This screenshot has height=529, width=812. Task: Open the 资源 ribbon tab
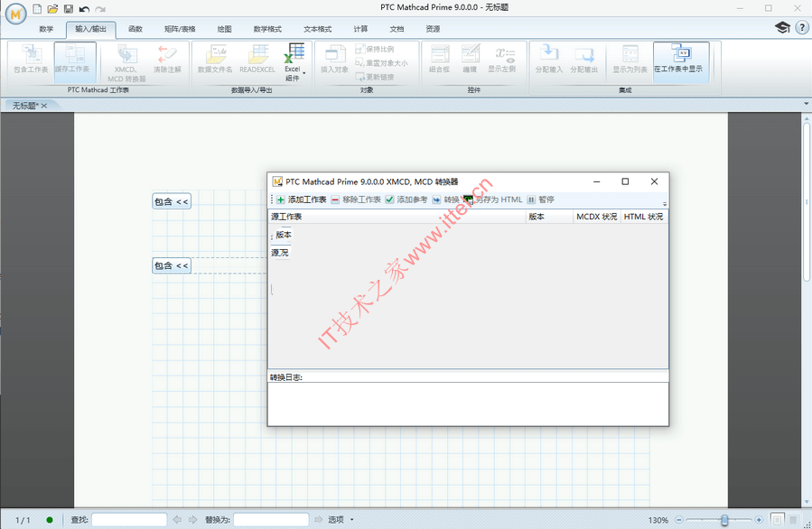click(433, 29)
